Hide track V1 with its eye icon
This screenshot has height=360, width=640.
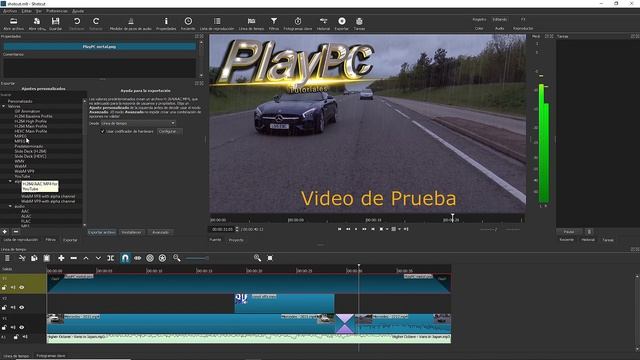tap(22, 327)
